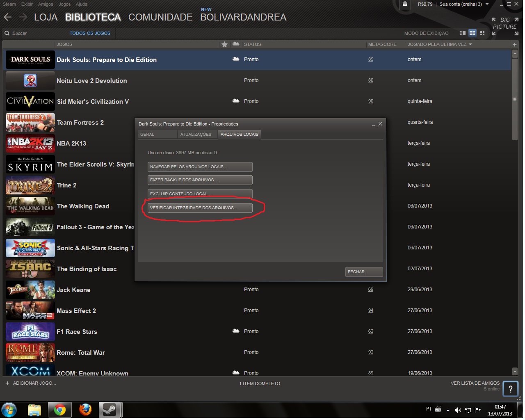Open Ajuda menu
The height and width of the screenshot is (420, 525).
[x=82, y=4]
